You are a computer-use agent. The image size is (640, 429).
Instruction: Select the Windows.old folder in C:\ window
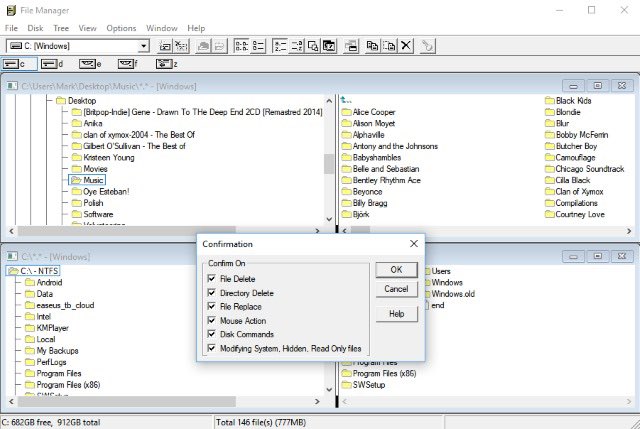449,294
